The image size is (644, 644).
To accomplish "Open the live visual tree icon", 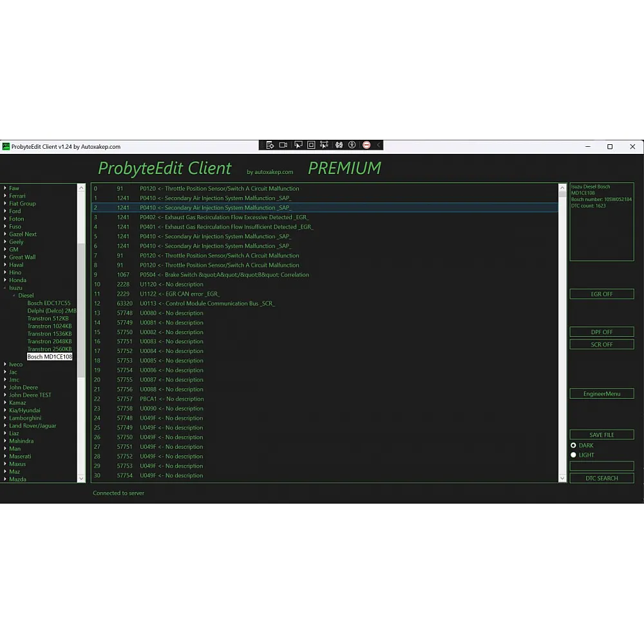I will 270,145.
